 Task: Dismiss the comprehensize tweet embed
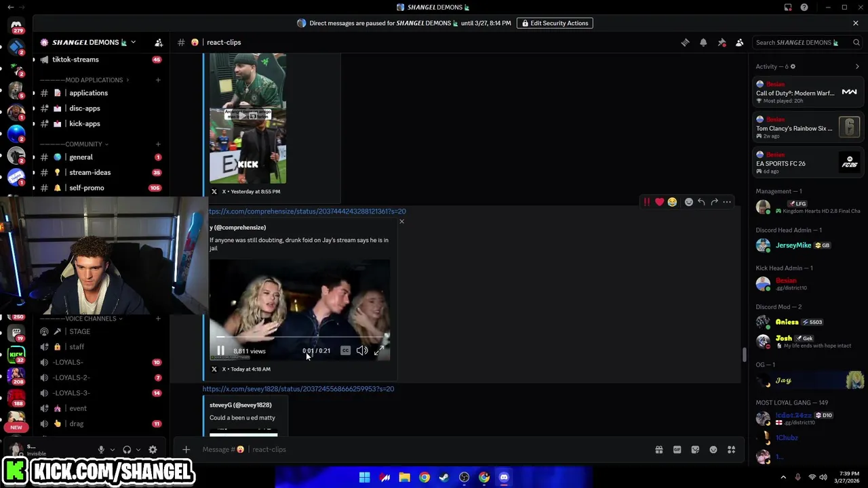click(x=401, y=222)
